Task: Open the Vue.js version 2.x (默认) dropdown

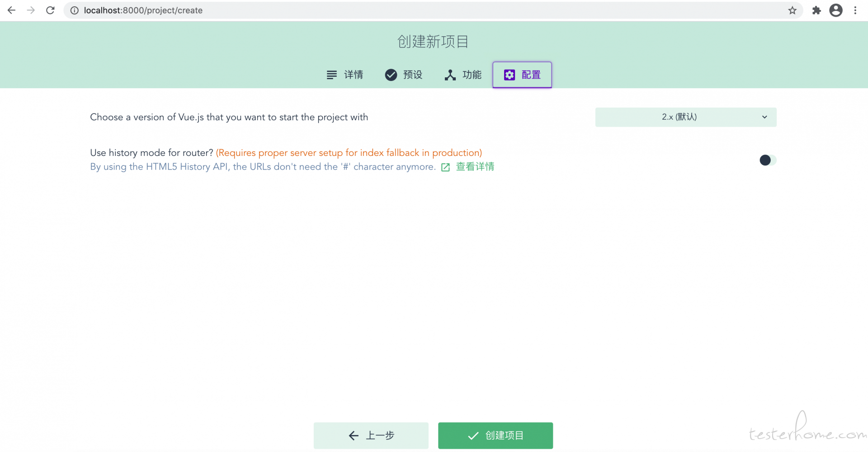Action: 686,117
